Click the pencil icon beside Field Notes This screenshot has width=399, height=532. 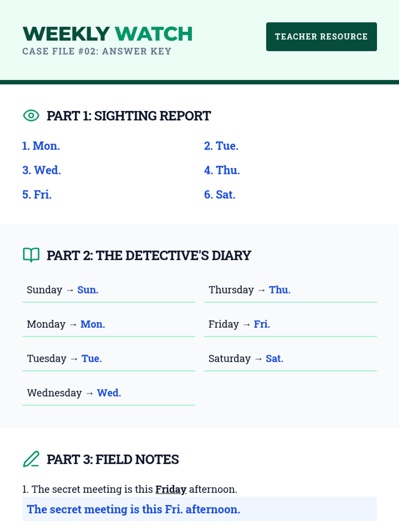click(31, 459)
